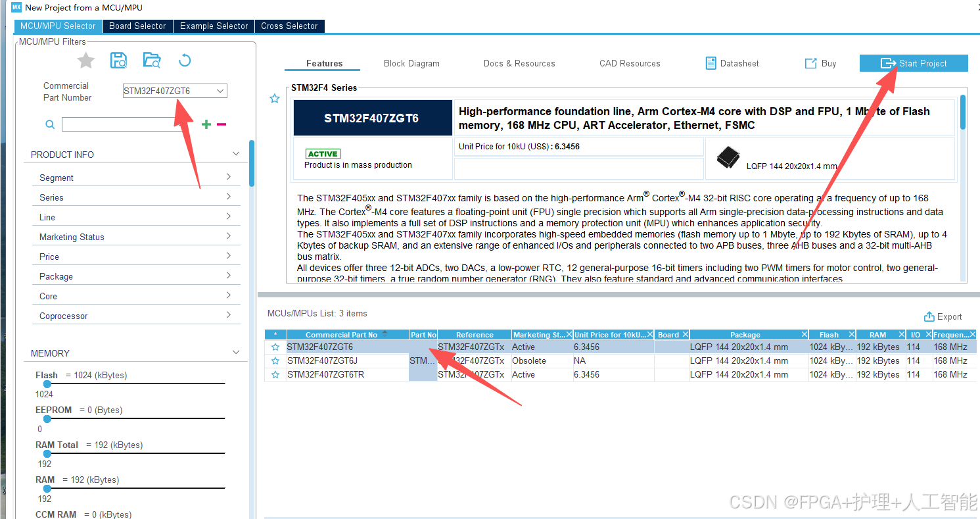Star the STM32F407ZGT6TR row
Image resolution: width=980 pixels, height=519 pixels.
point(275,374)
